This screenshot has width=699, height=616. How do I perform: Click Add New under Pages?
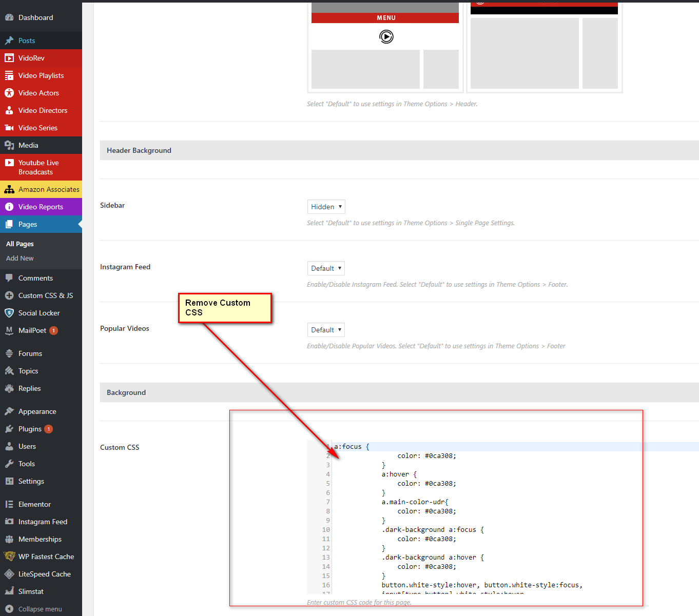(x=20, y=259)
